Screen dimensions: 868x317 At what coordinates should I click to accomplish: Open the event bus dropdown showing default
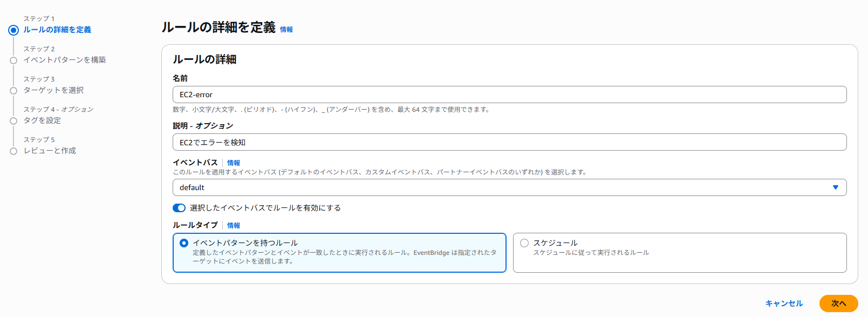point(509,187)
